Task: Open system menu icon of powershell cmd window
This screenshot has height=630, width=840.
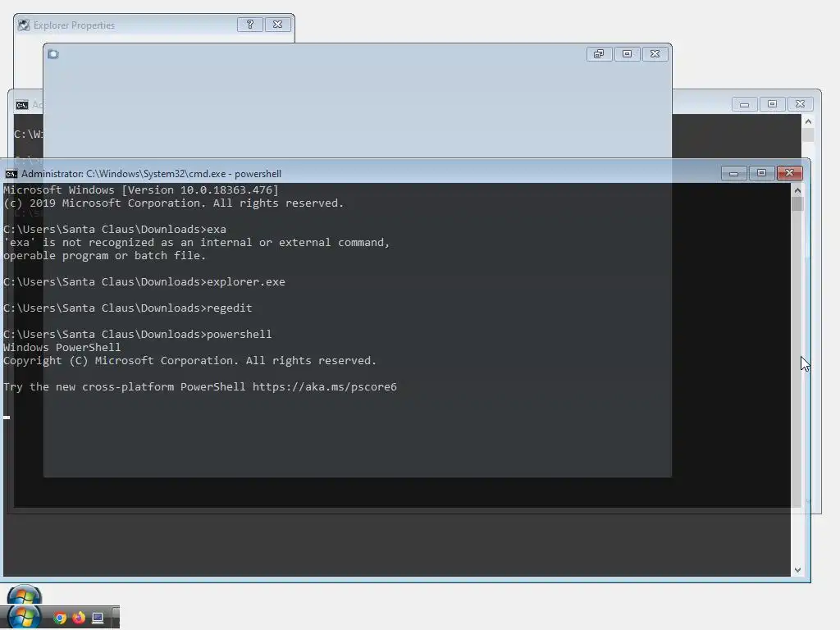Action: (x=11, y=174)
